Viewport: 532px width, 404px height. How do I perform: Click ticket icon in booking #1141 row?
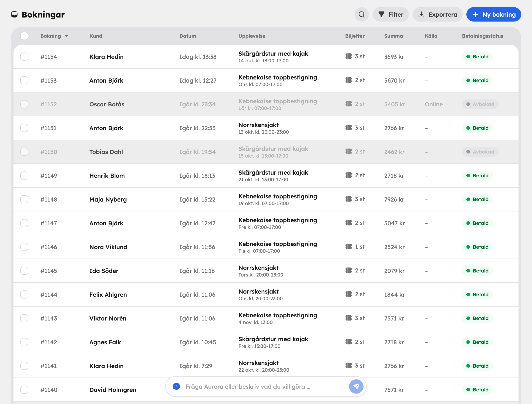click(x=349, y=366)
